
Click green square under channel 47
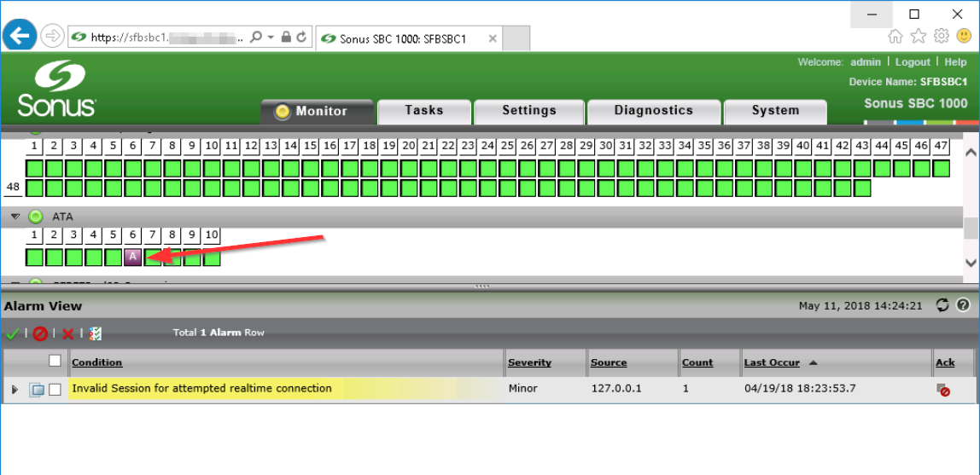pos(942,168)
